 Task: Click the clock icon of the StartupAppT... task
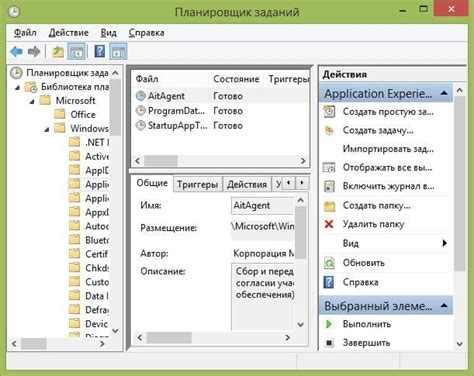(141, 126)
